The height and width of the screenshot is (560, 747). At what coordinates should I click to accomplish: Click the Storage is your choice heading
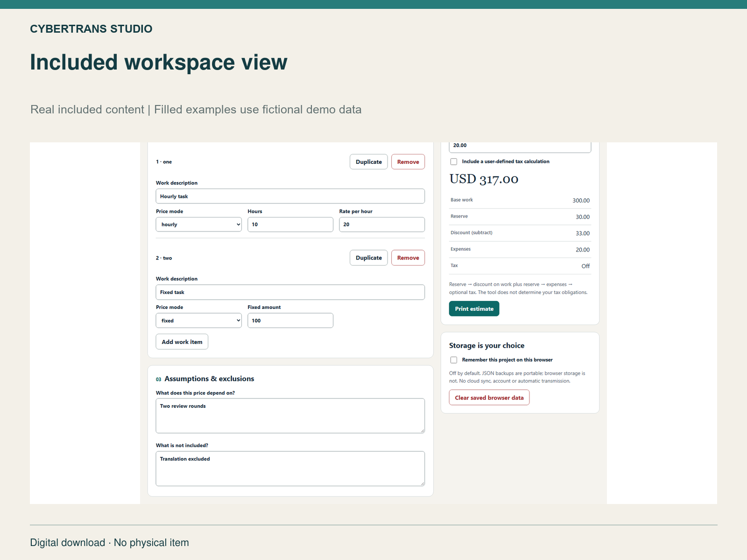[486, 345]
